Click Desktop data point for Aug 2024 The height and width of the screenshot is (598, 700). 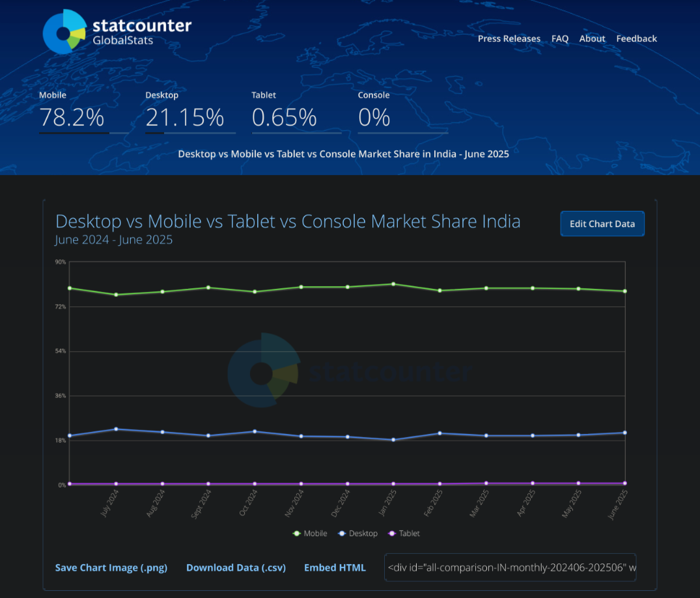click(x=163, y=432)
